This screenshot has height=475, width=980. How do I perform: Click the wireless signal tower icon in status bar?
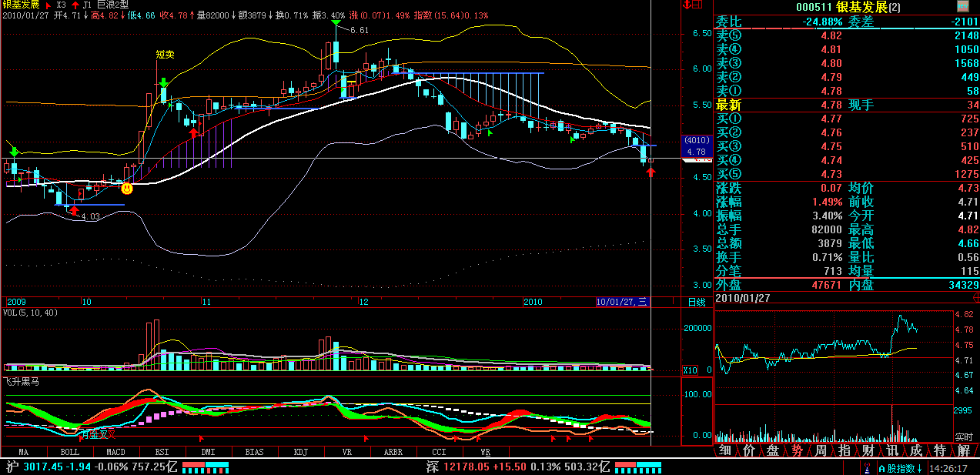[868, 468]
